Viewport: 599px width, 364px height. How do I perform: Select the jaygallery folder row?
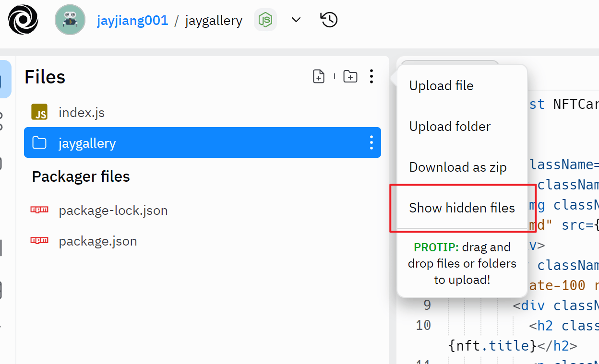coord(203,142)
